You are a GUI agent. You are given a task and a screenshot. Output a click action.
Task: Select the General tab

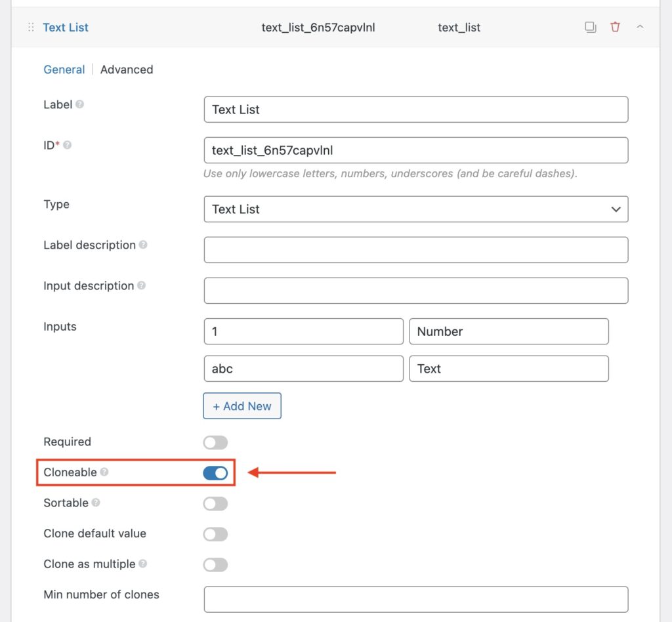coord(64,69)
